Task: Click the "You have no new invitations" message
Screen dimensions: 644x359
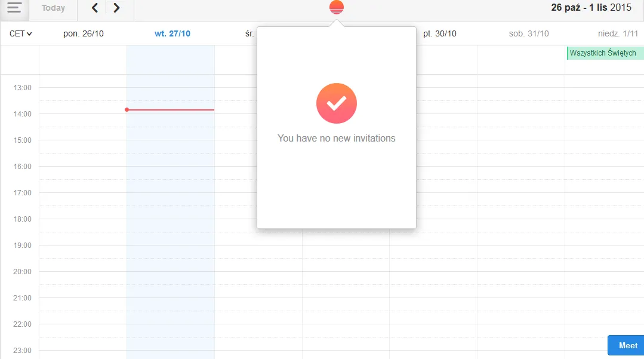Action: click(x=337, y=139)
